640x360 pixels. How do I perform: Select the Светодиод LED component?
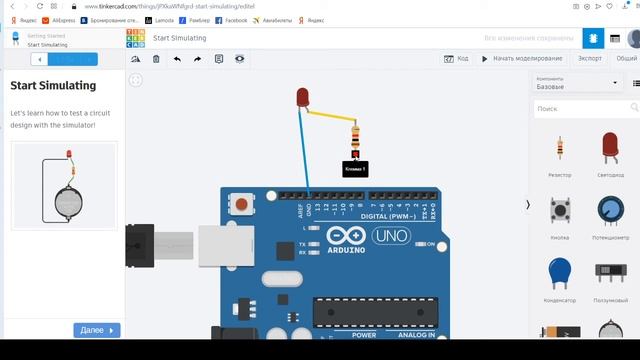point(611,155)
